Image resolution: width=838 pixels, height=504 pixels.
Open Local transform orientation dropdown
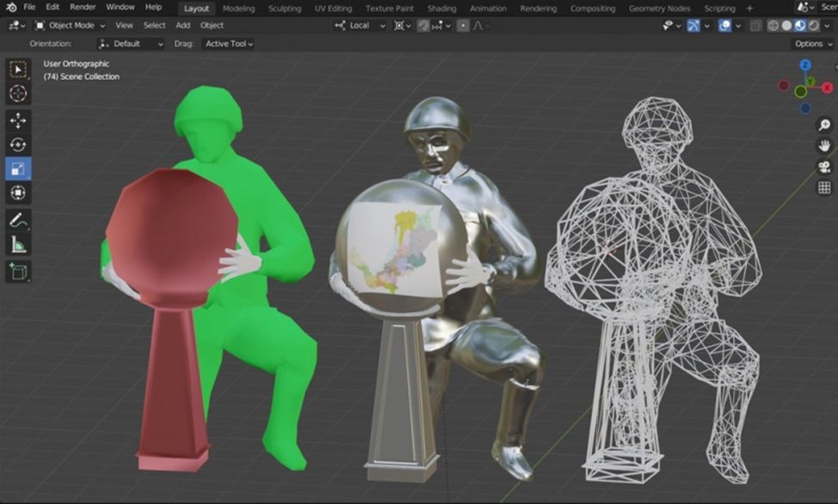tap(359, 25)
